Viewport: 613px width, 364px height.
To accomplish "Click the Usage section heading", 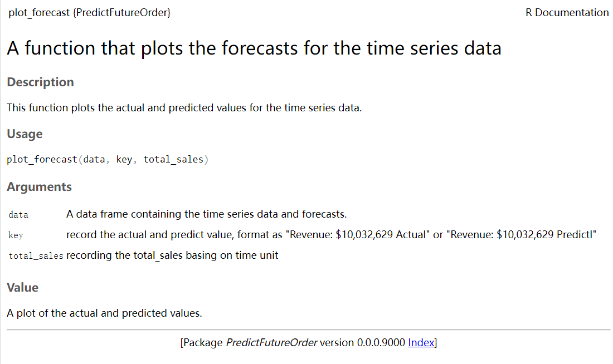I will (25, 134).
